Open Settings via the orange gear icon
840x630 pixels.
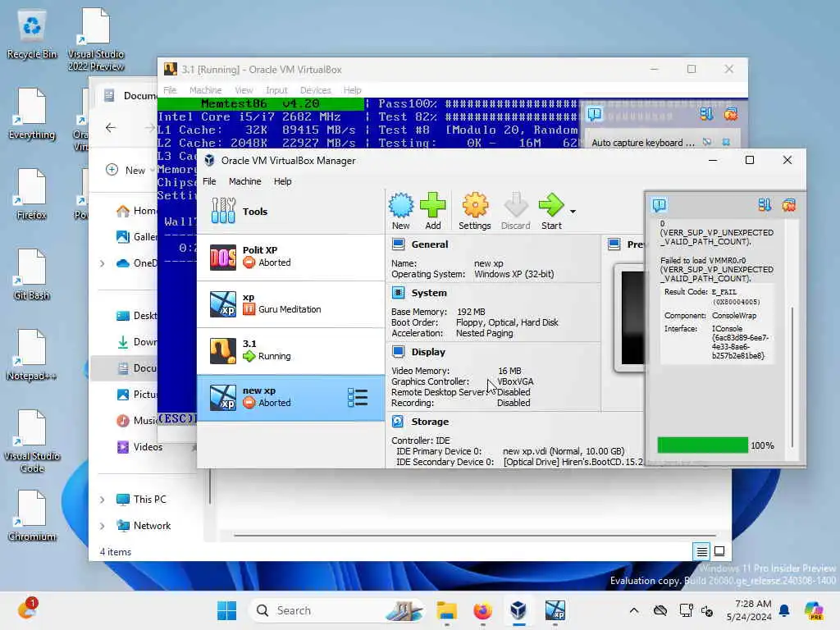[475, 211]
